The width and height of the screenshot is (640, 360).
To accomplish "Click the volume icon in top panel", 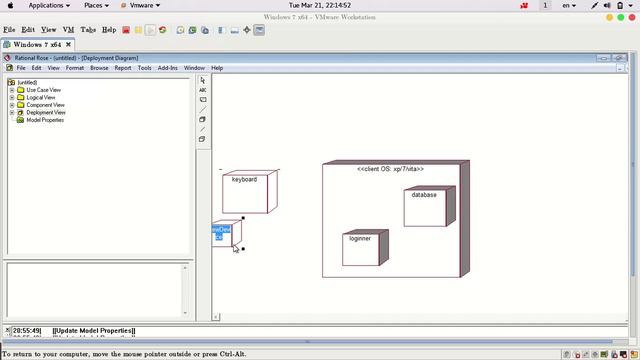I will click(607, 5).
